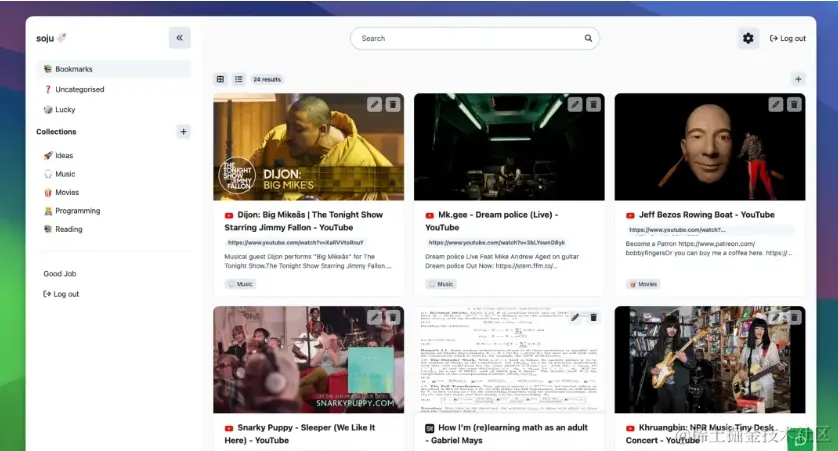Open Bookmarks in the sidebar
Viewport: 838px width, 451px height.
(x=114, y=69)
